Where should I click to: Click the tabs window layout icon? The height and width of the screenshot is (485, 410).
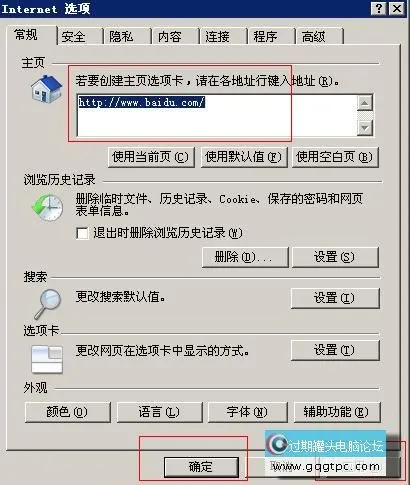point(47,359)
